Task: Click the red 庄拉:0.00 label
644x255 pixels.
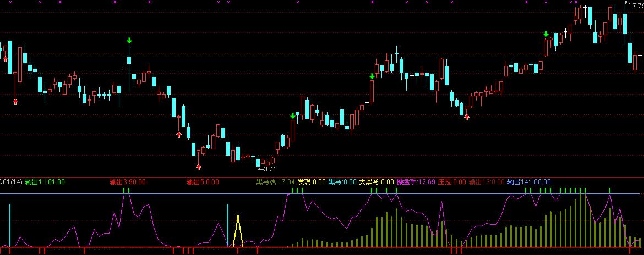Action: point(452,181)
